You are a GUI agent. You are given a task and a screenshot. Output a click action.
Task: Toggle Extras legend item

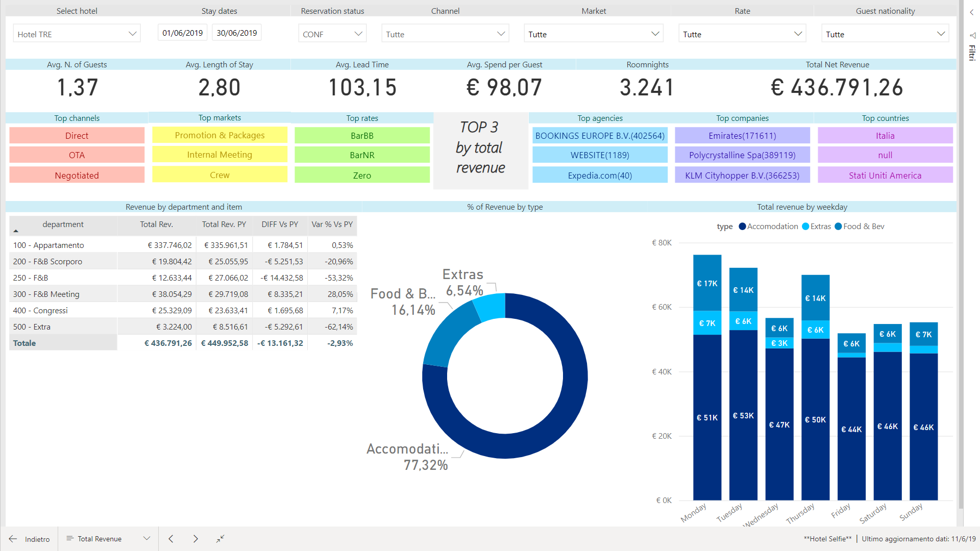[816, 227]
